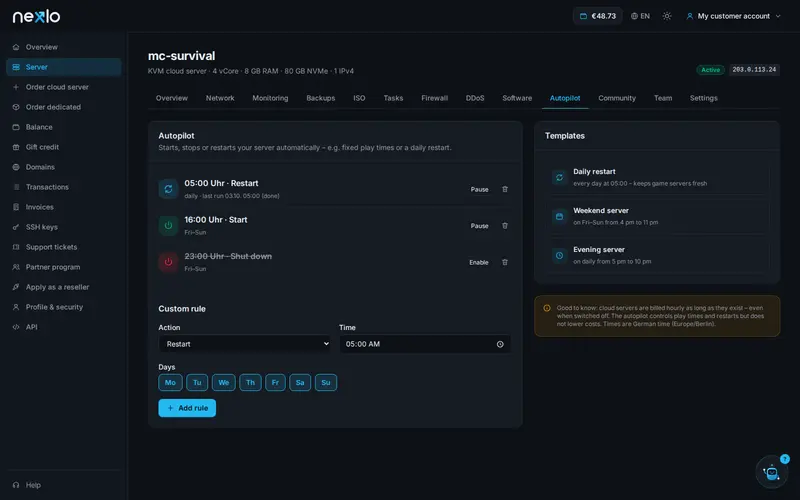Enable the 23:00 Uhr Shut down rule

[479, 262]
